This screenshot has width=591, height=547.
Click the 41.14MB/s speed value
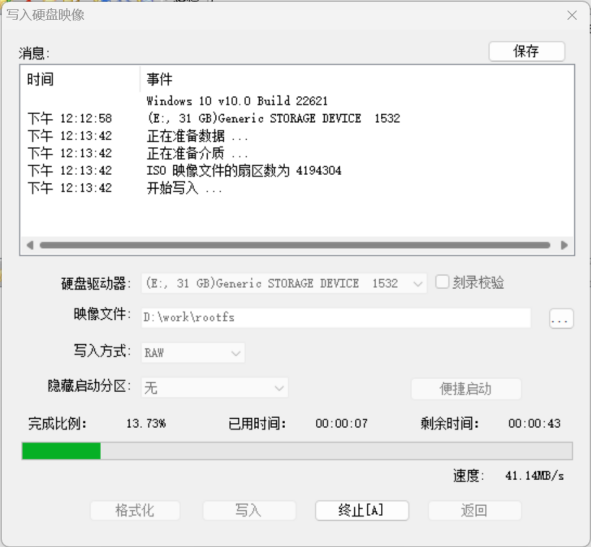click(x=534, y=476)
